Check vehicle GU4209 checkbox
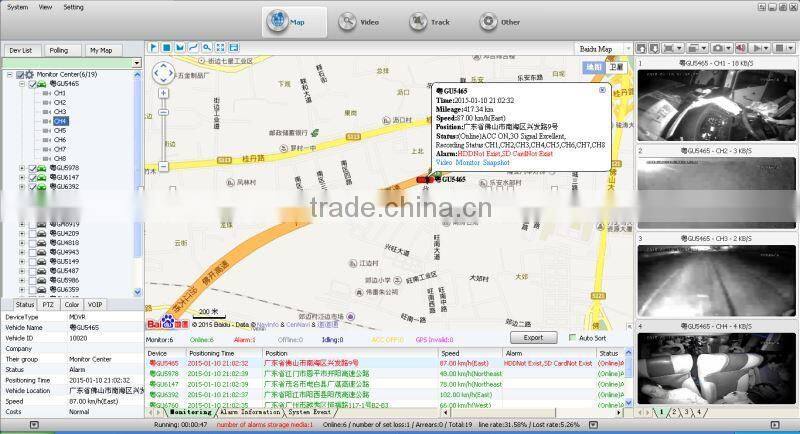 [32, 233]
